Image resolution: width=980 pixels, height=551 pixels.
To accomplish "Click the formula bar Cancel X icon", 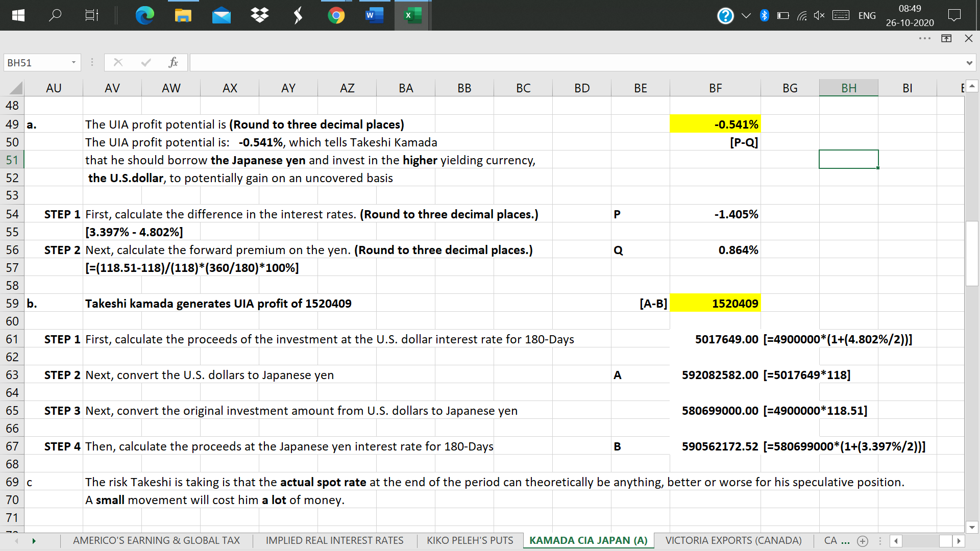I will click(118, 63).
